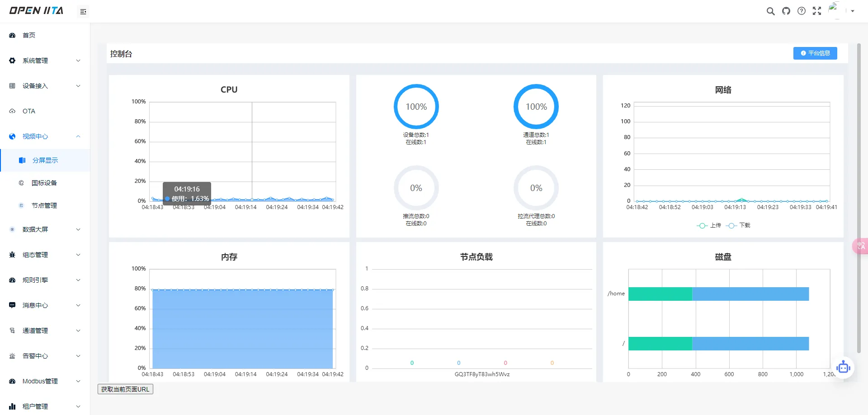
Task: Click the 获取当前页面URL button
Action: pyautogui.click(x=125, y=389)
